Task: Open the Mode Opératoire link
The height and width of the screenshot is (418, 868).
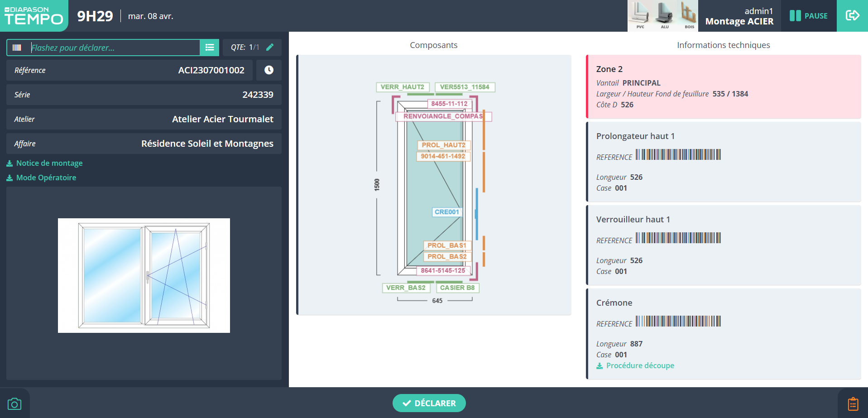Action: [x=46, y=178]
